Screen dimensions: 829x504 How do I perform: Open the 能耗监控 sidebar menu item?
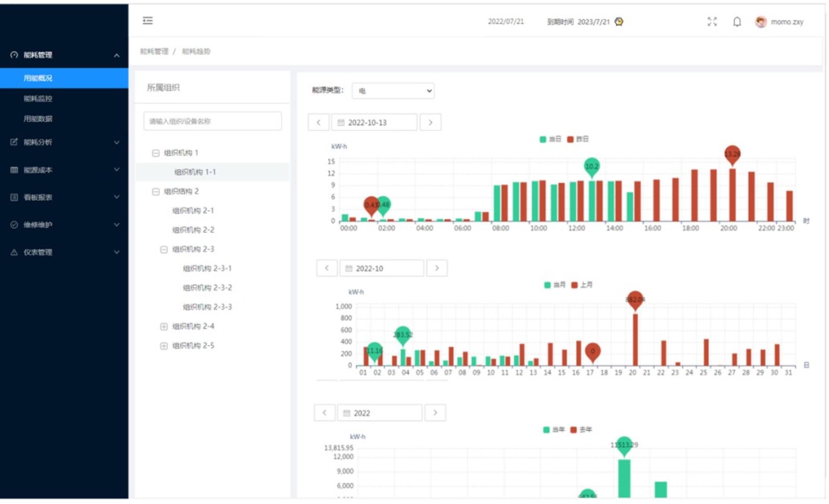click(x=38, y=98)
